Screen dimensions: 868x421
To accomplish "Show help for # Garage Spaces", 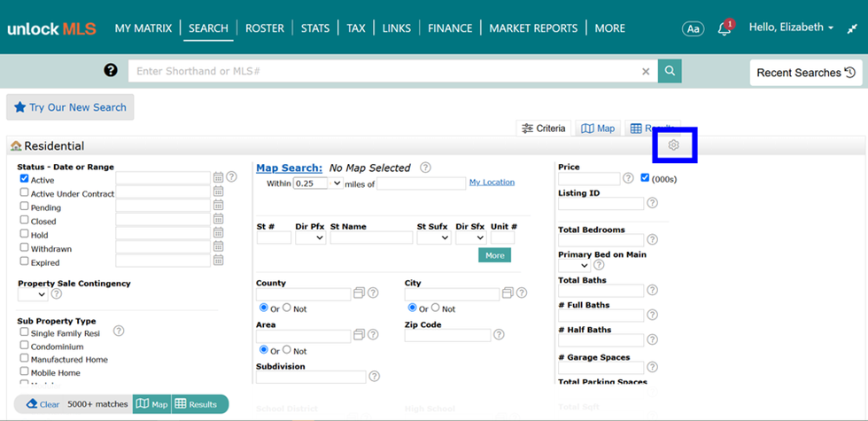I will 653,367.
